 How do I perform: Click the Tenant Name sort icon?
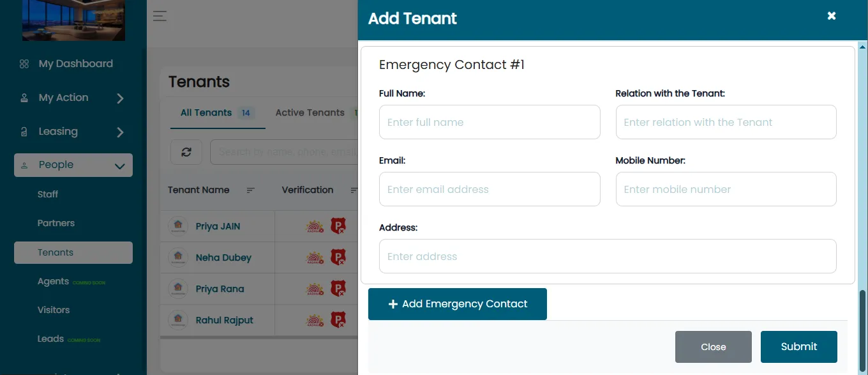(251, 190)
